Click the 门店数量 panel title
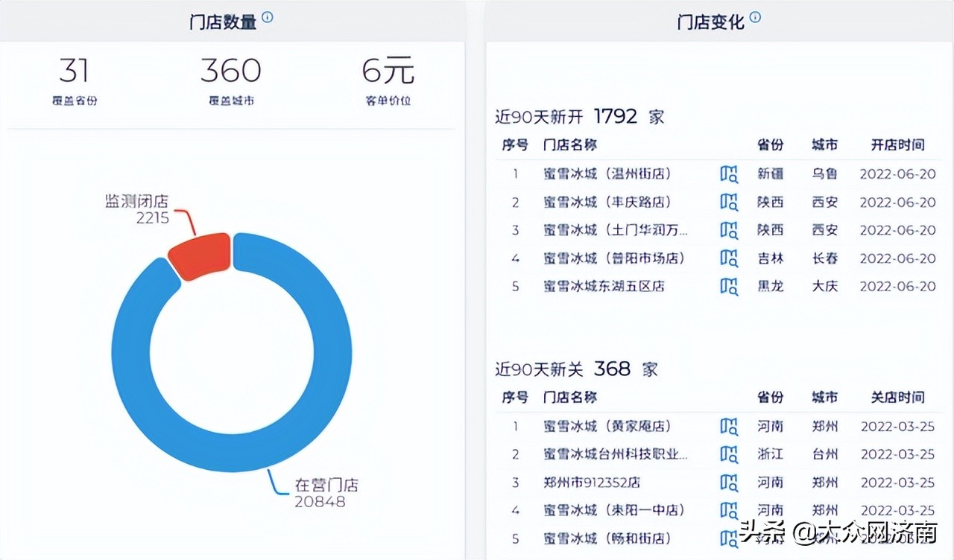 [x=223, y=22]
